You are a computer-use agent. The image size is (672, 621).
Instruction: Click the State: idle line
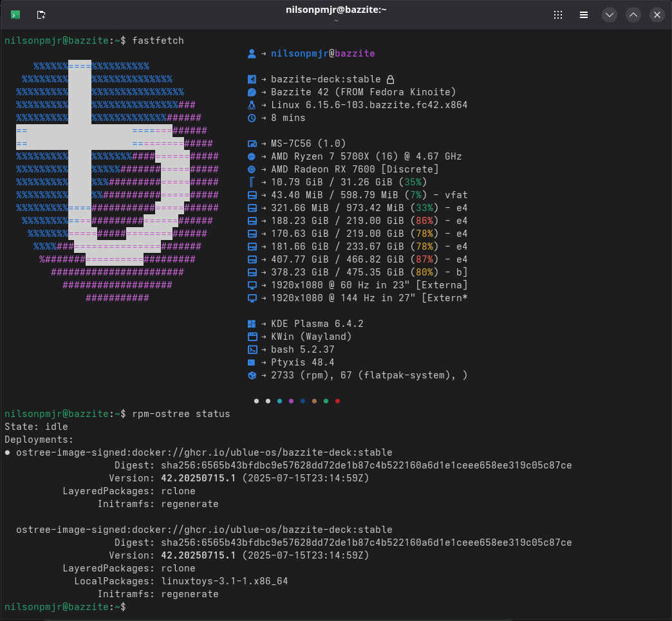(x=36, y=427)
